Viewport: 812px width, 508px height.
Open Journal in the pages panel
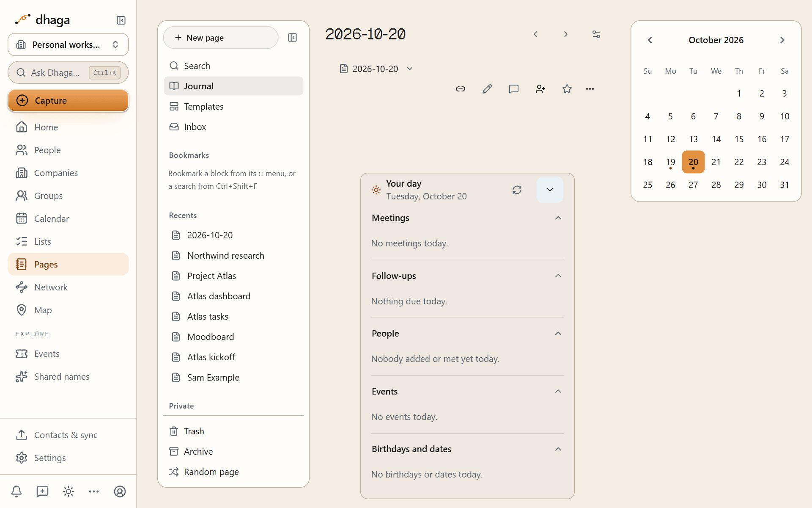233,86
